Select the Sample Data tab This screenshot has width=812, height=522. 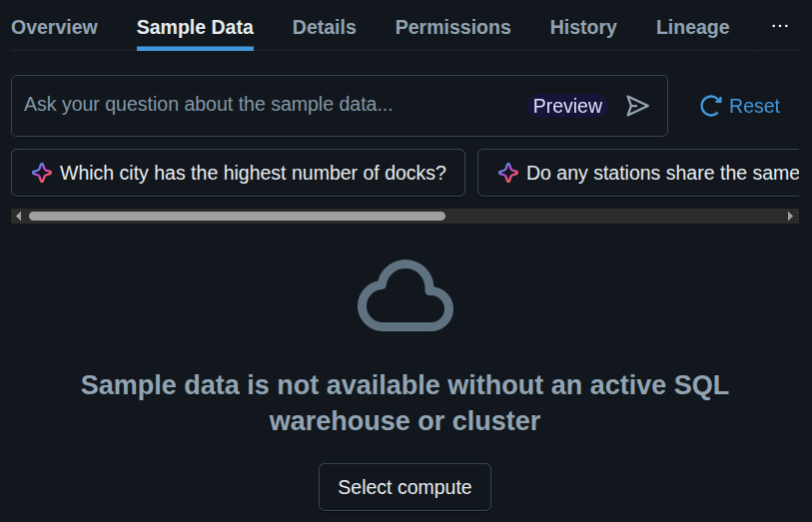click(195, 27)
